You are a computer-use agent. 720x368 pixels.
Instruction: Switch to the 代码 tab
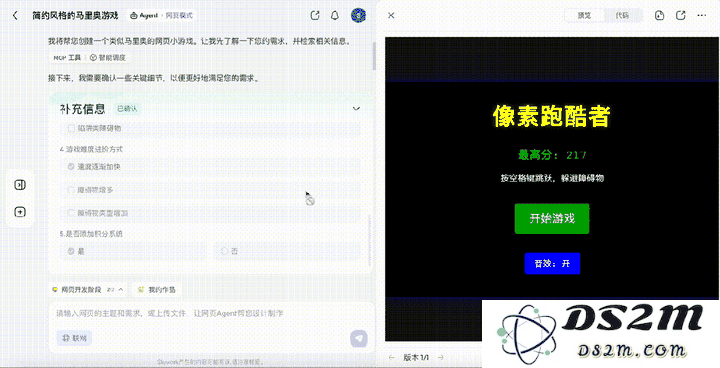tap(622, 16)
